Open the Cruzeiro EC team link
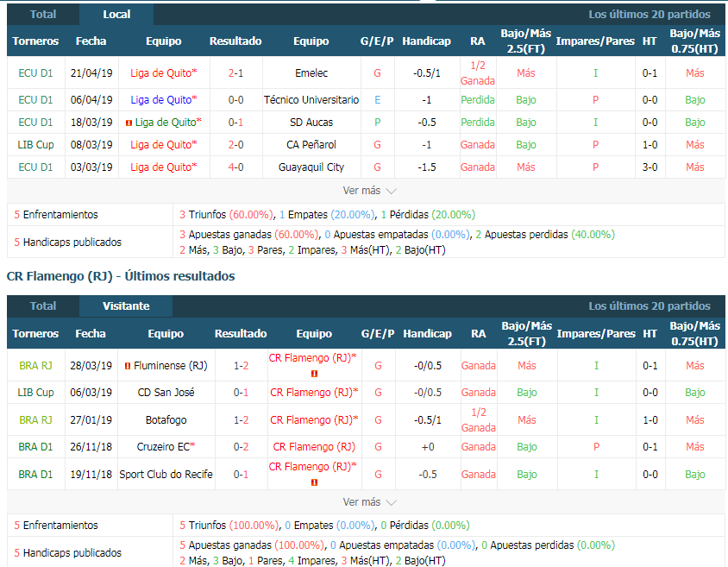This screenshot has height=567, width=728. click(x=163, y=447)
